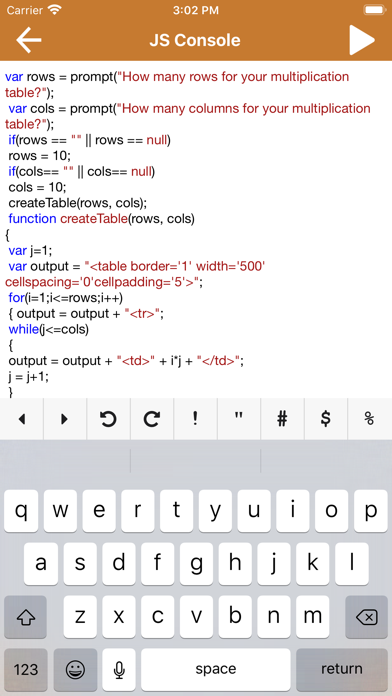392x696 pixels.
Task: Place cursor on 'cols = 10;' line
Action: 38,187
